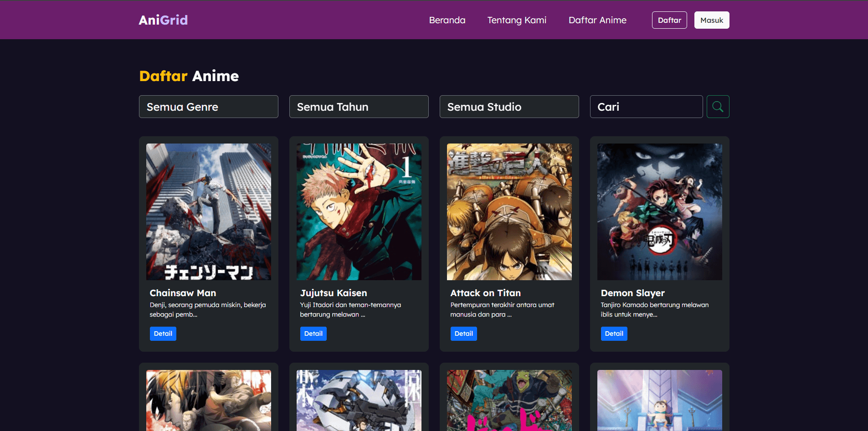The width and height of the screenshot is (868, 431).
Task: Open Detail for Jujutsu Kaisen
Action: (x=313, y=334)
